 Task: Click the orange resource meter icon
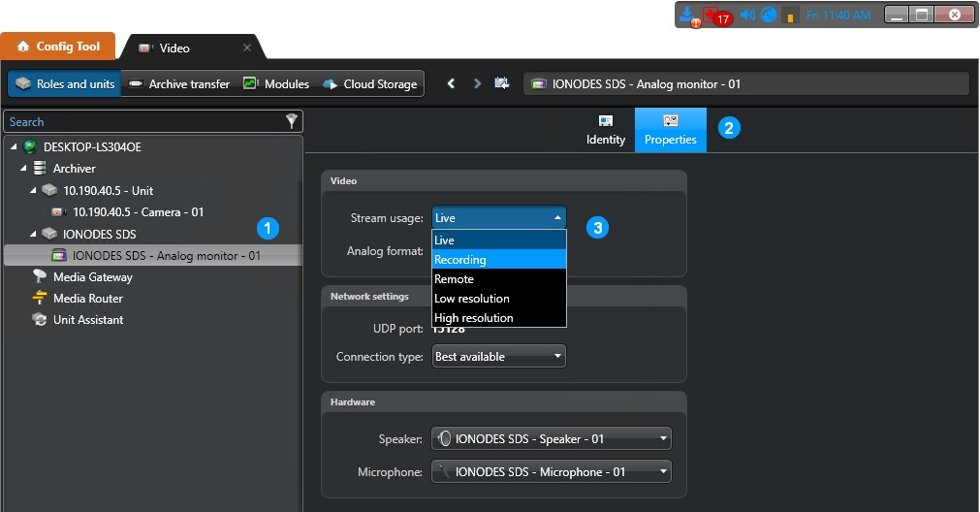click(790, 16)
